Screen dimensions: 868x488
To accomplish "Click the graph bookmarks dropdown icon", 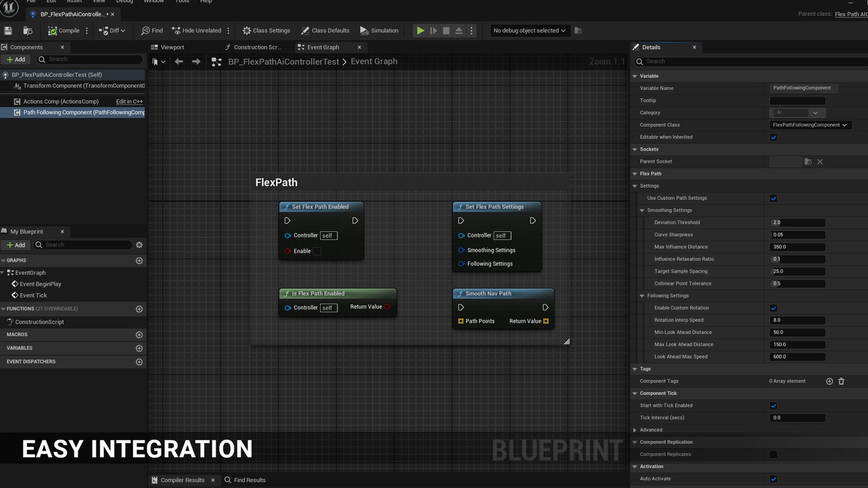I will 159,62.
